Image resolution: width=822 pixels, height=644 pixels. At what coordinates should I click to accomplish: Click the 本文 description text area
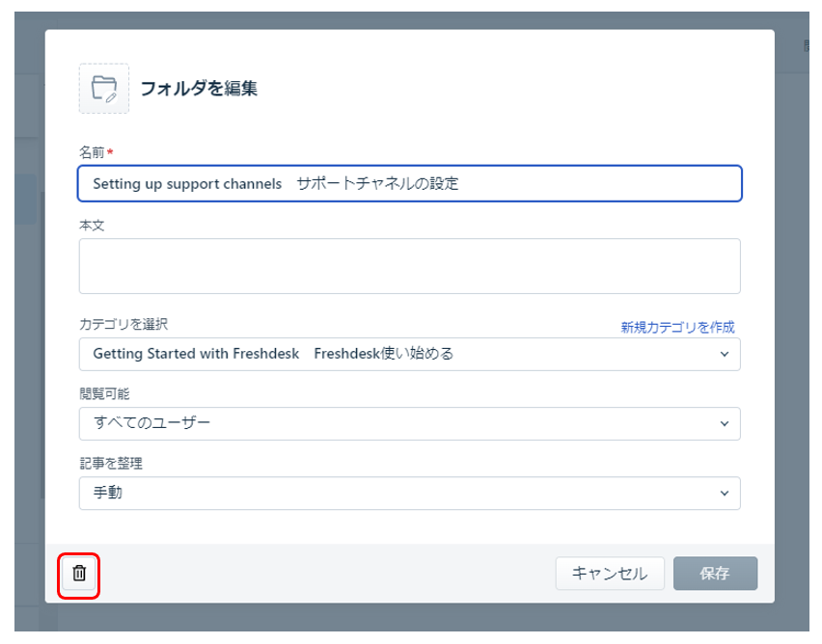pos(409,266)
